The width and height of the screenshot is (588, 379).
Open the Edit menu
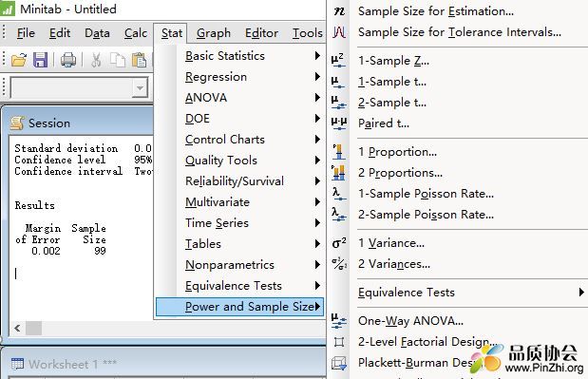(x=60, y=33)
